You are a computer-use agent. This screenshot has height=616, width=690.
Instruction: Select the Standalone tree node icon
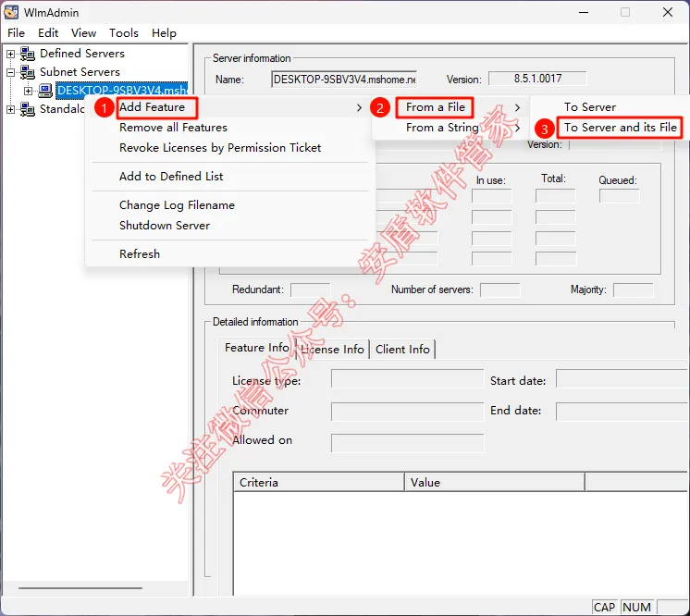pos(27,109)
